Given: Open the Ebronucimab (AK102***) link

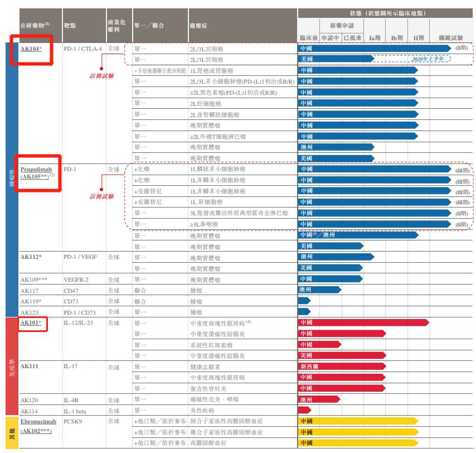Looking at the screenshot, I should coord(38,426).
